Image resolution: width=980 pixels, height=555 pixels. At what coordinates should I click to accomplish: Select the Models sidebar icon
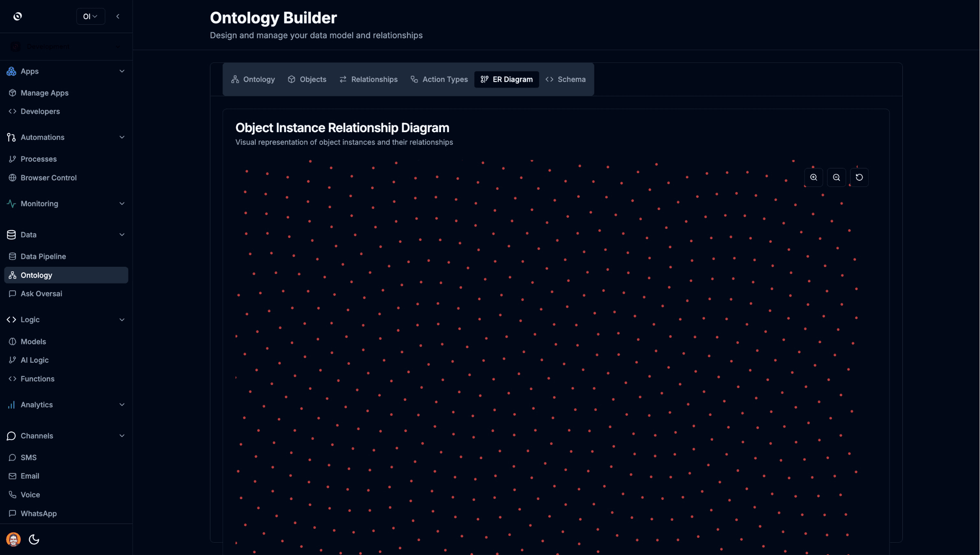click(x=12, y=341)
